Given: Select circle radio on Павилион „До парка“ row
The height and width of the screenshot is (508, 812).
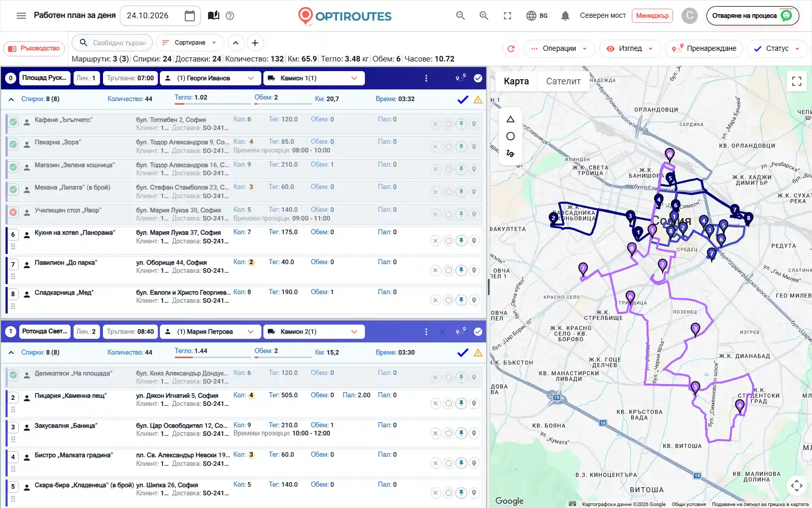Looking at the screenshot, I should [x=449, y=270].
